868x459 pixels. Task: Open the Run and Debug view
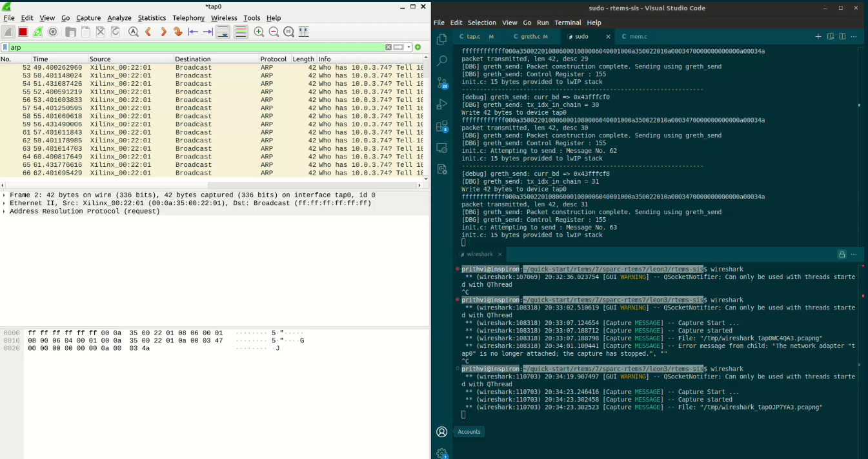442,104
